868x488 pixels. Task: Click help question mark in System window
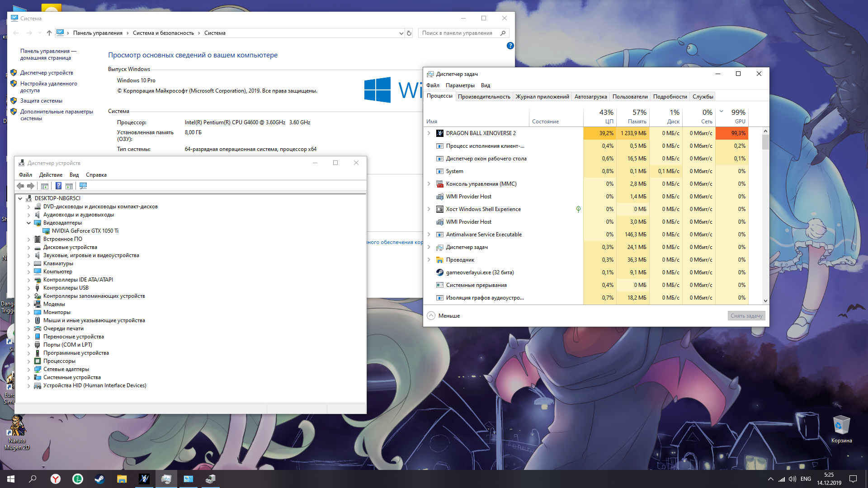(x=510, y=46)
